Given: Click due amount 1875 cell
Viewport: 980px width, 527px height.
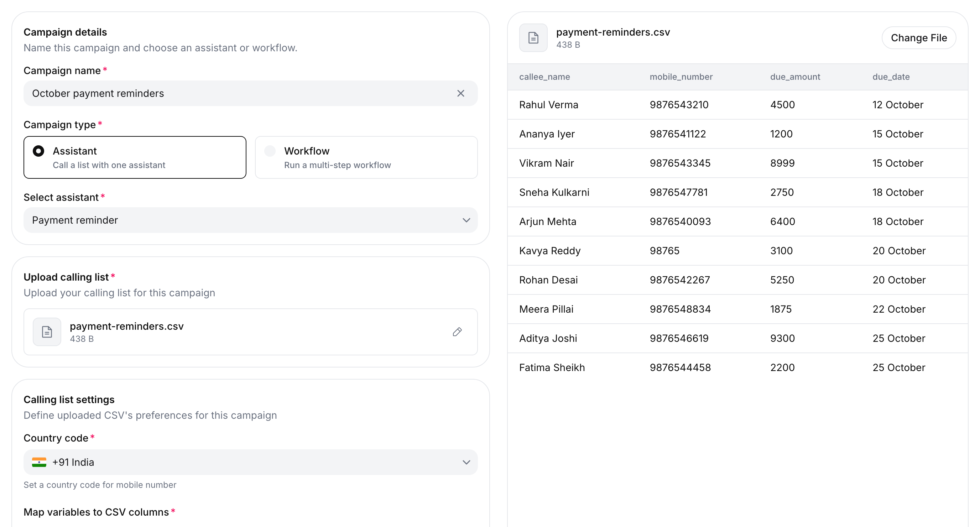Looking at the screenshot, I should (781, 309).
